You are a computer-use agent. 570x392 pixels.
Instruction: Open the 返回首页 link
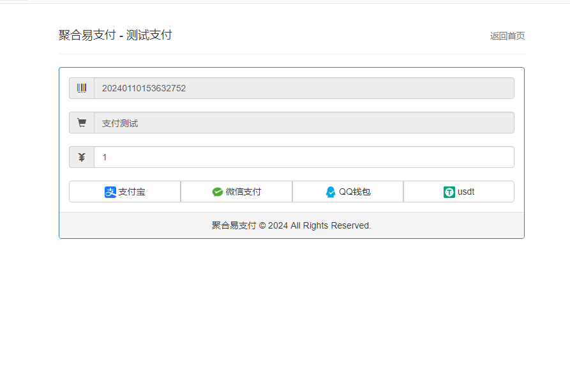pos(507,36)
